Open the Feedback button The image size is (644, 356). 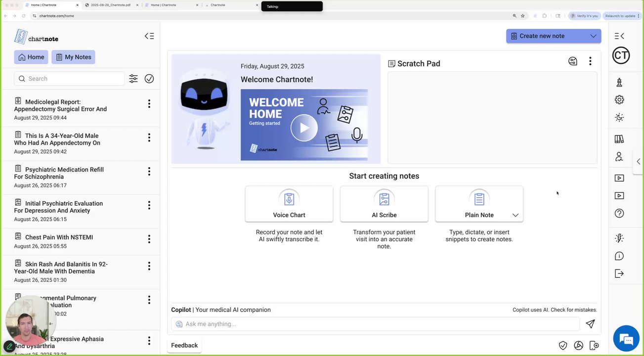pyautogui.click(x=184, y=346)
